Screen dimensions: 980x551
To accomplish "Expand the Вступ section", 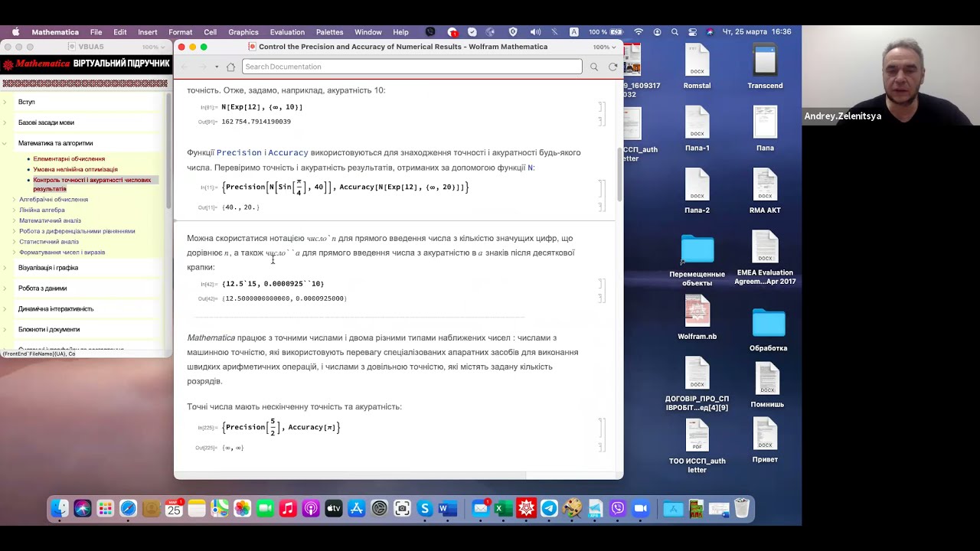I will tap(5, 102).
